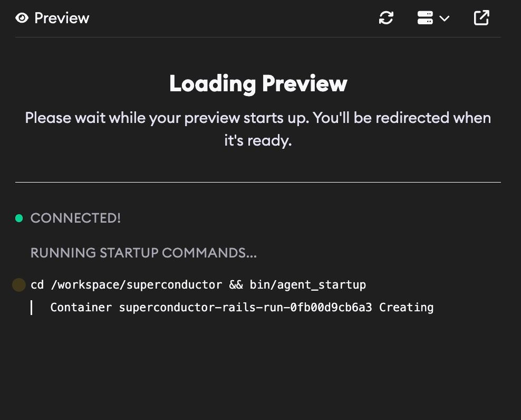
Task: Click the external link icon at top right
Action: 481,17
